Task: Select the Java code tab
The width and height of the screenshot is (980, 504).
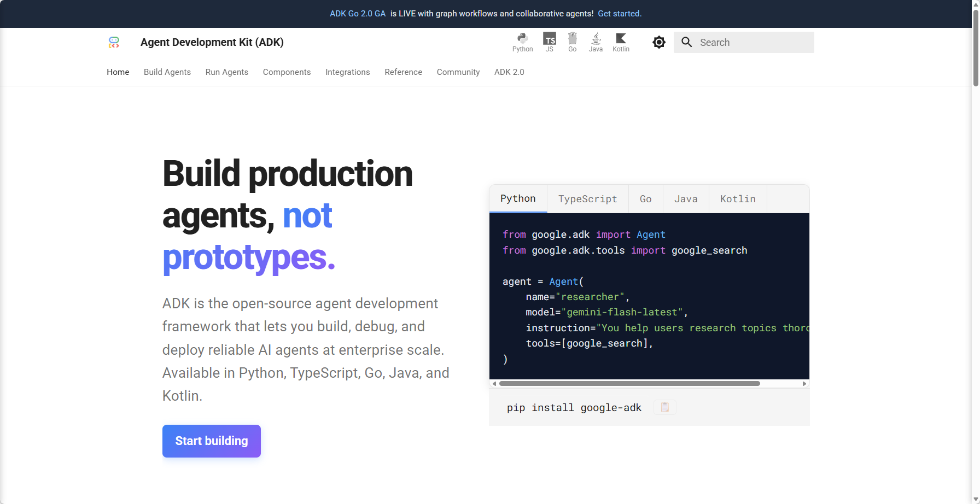Action: (686, 199)
